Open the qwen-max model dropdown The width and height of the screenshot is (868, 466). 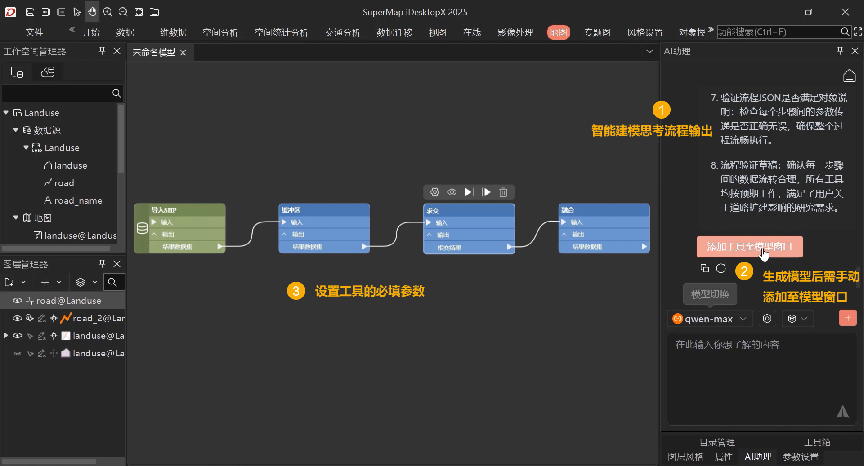[710, 319]
